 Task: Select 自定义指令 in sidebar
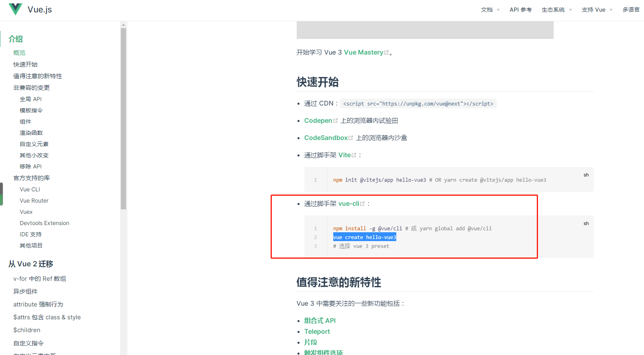pyautogui.click(x=29, y=343)
